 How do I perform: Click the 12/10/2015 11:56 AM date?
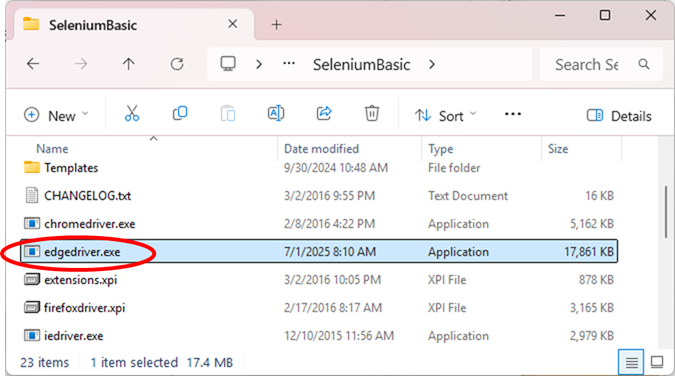click(x=339, y=336)
